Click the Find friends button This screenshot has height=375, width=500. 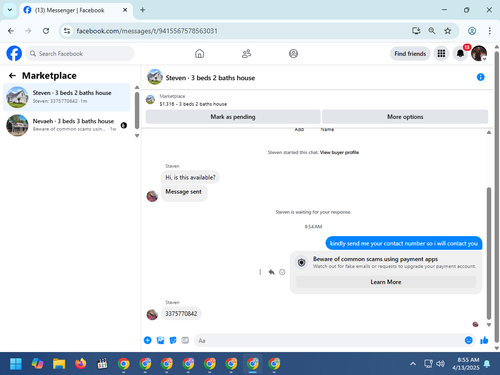pos(410,54)
